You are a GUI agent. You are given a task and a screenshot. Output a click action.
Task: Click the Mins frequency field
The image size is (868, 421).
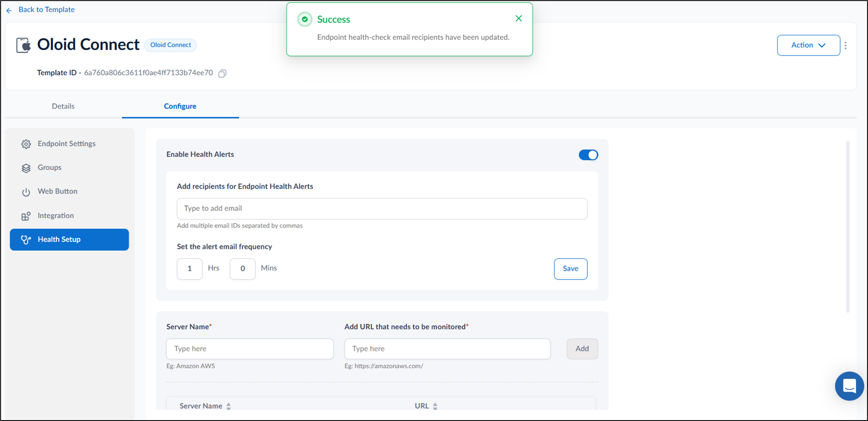243,269
